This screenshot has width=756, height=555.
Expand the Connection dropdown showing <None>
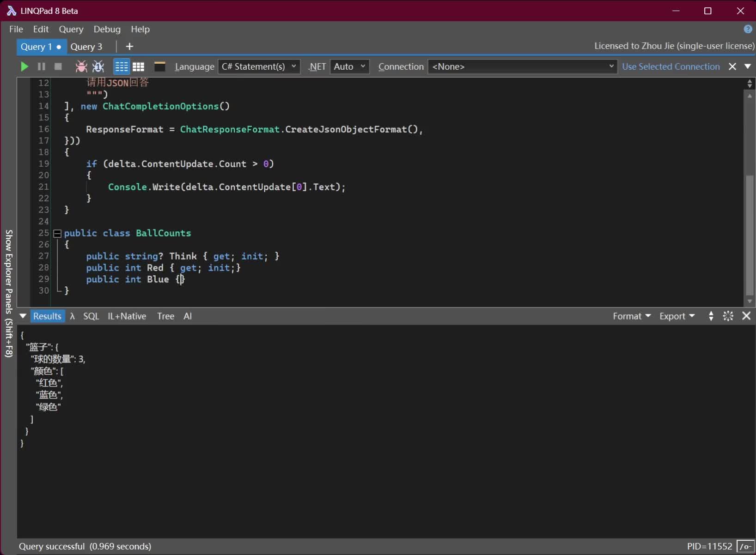522,66
